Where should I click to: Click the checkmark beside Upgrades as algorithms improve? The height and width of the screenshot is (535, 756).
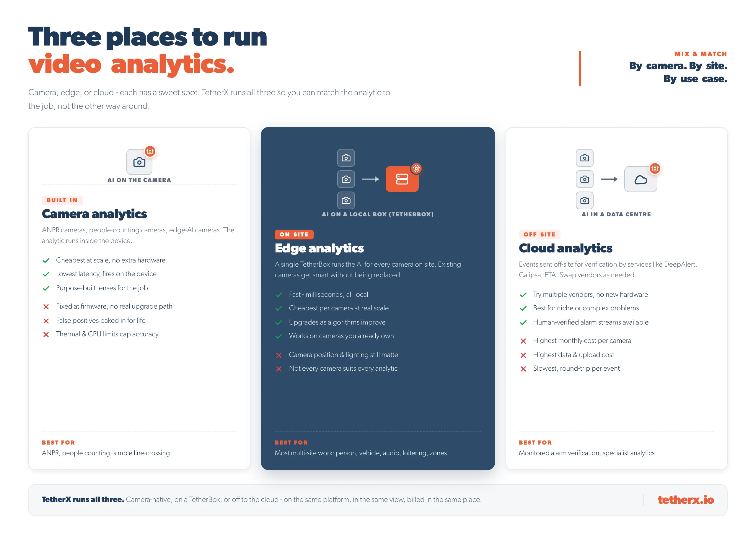click(x=279, y=322)
